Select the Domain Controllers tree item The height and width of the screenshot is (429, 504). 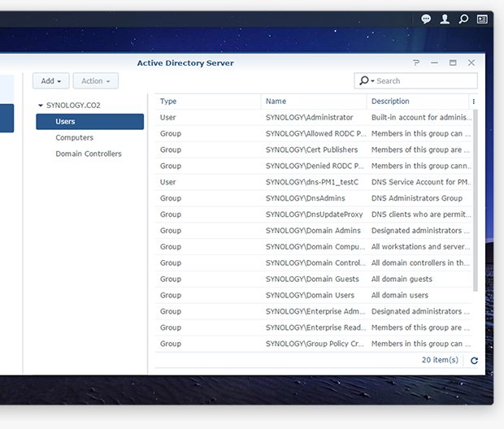tap(89, 154)
